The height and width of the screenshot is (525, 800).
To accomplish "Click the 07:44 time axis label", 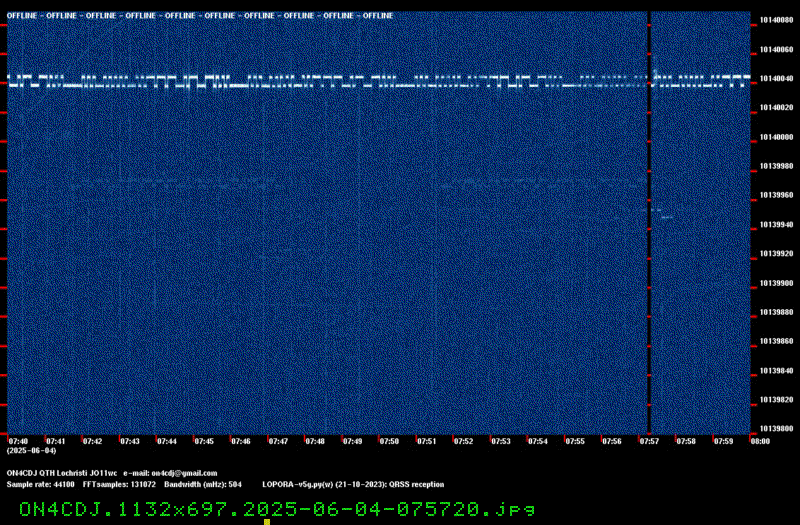I will point(167,441).
